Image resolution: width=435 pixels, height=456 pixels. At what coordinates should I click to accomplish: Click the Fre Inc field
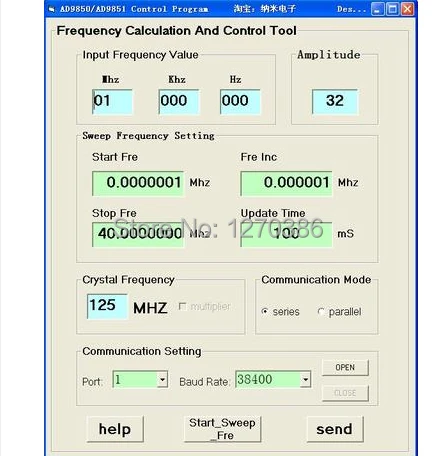click(x=286, y=183)
